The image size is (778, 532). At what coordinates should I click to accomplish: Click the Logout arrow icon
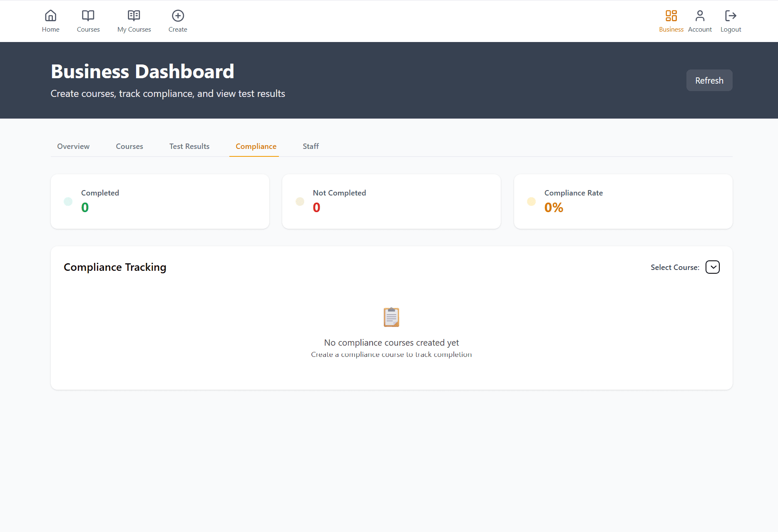(731, 16)
